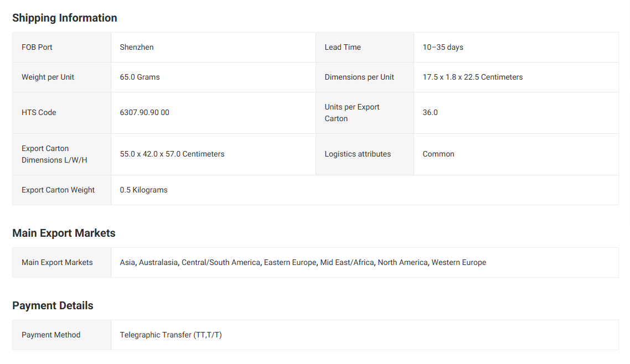Click the Units per Export Carton label

point(352,112)
